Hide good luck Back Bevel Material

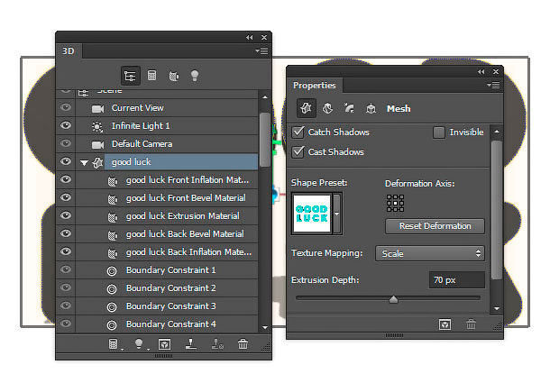coord(66,233)
